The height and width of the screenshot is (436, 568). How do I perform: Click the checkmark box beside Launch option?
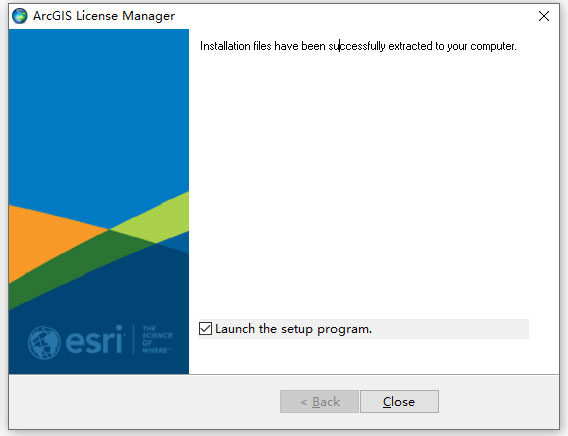pyautogui.click(x=205, y=329)
